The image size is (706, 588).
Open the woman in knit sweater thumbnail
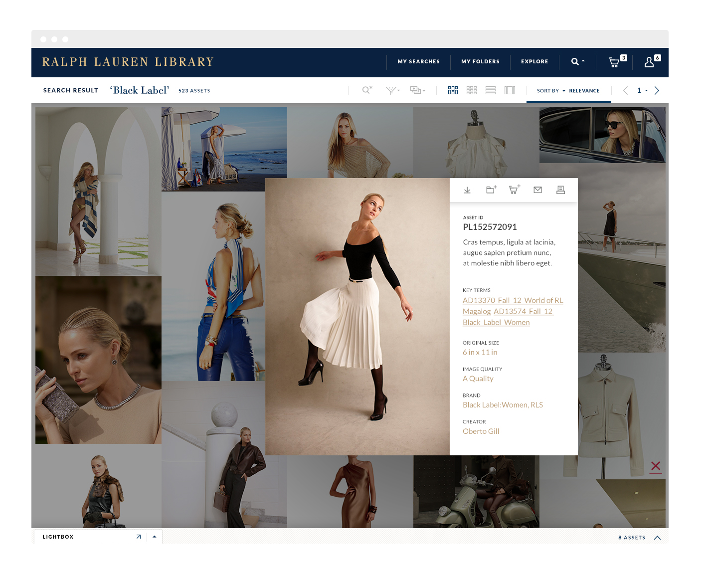[x=350, y=143]
